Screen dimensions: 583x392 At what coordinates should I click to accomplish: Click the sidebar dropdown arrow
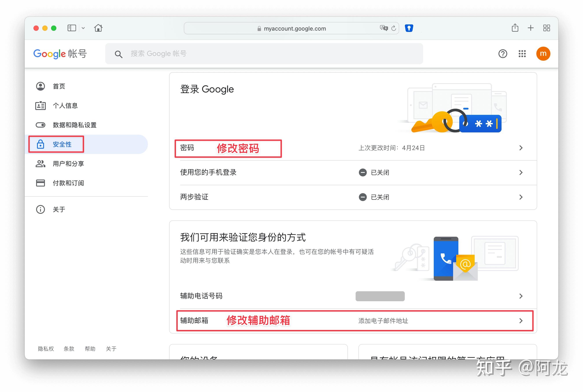point(83,28)
